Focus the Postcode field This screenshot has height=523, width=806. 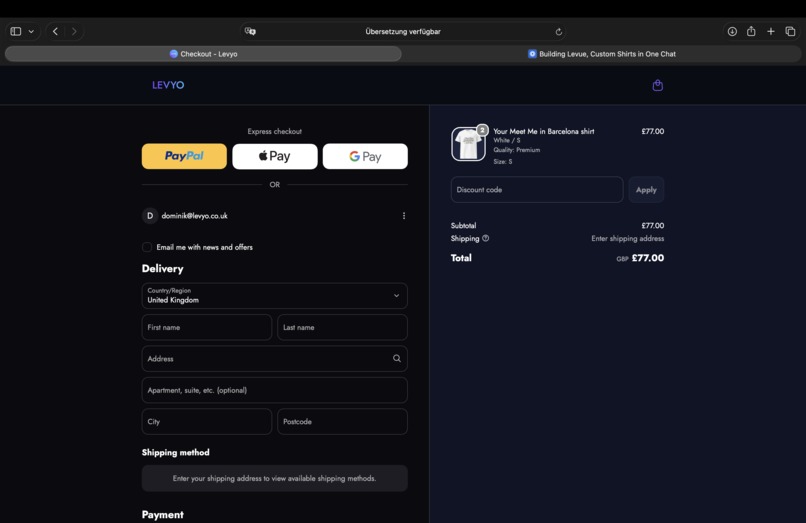[x=342, y=421]
